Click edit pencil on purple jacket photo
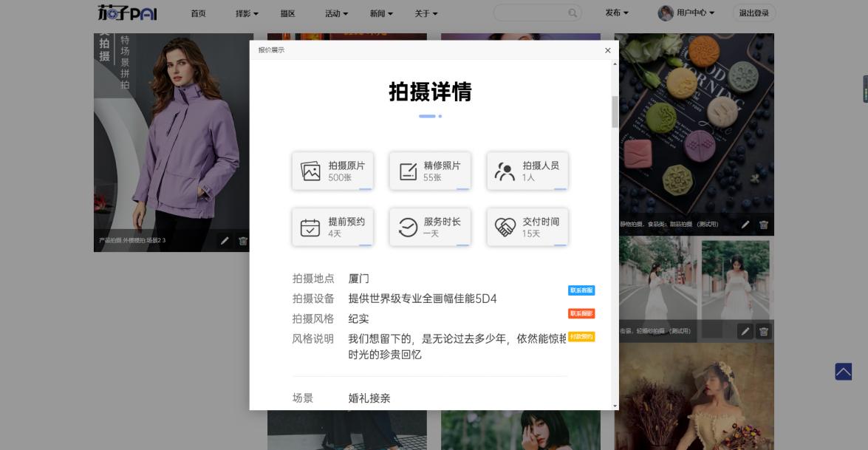Screen dimensions: 868x450 pos(225,240)
